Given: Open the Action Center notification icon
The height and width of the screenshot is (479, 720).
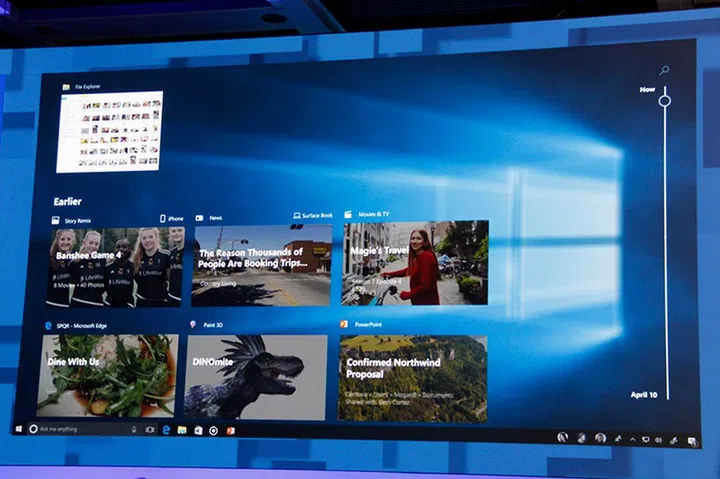Looking at the screenshot, I should [x=692, y=440].
